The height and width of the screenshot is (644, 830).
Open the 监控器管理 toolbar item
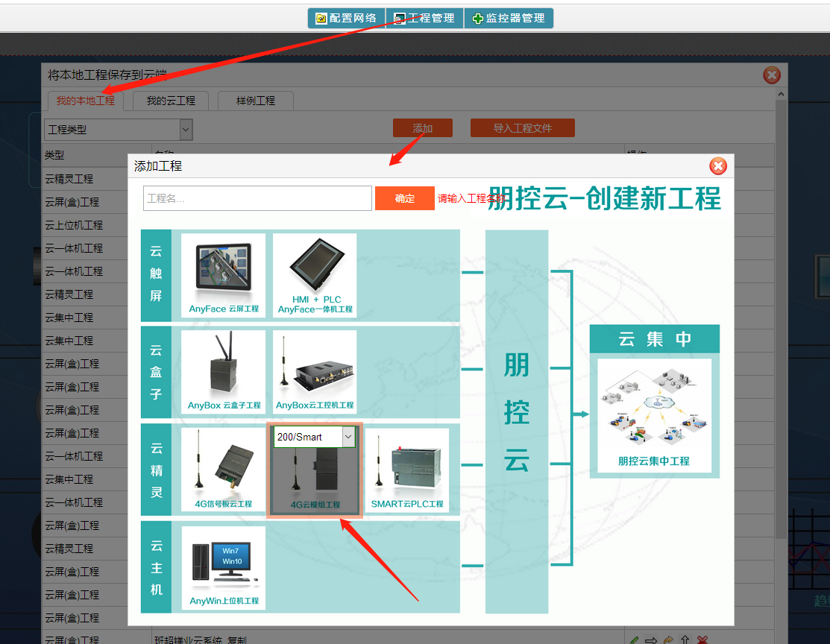click(x=509, y=18)
